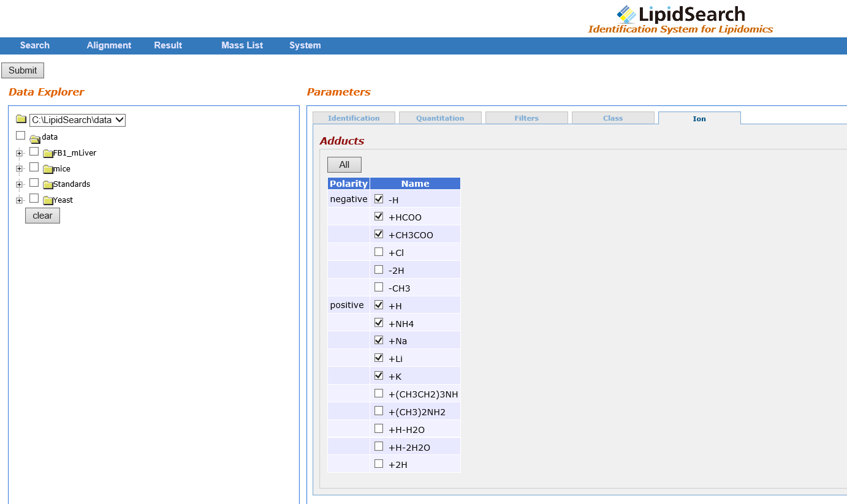Expand the mice tree node
The height and width of the screenshot is (504, 847).
pyautogui.click(x=20, y=169)
